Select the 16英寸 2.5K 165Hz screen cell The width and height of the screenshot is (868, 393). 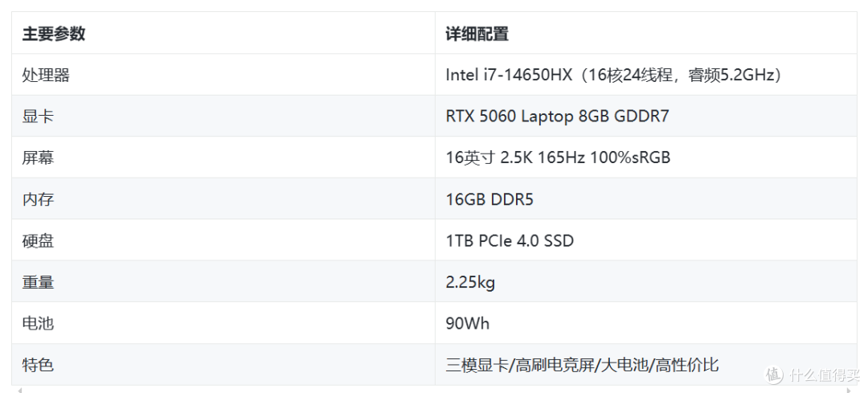click(646, 158)
